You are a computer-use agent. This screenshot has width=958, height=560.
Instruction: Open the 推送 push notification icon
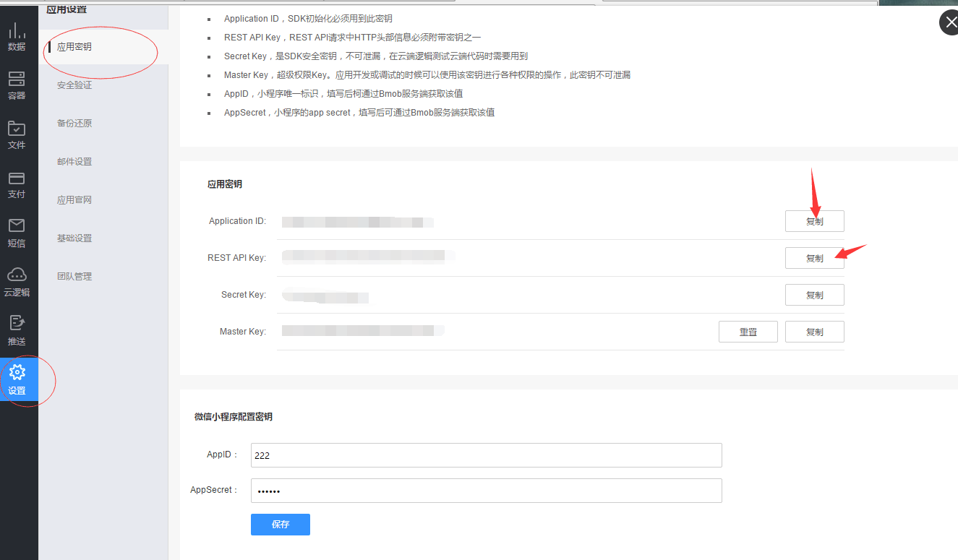click(17, 331)
